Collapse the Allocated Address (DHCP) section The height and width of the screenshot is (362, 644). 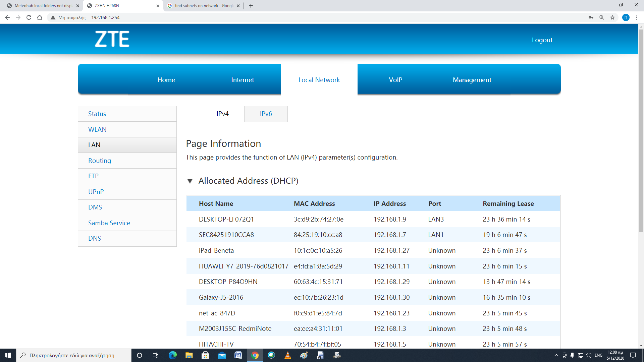190,181
